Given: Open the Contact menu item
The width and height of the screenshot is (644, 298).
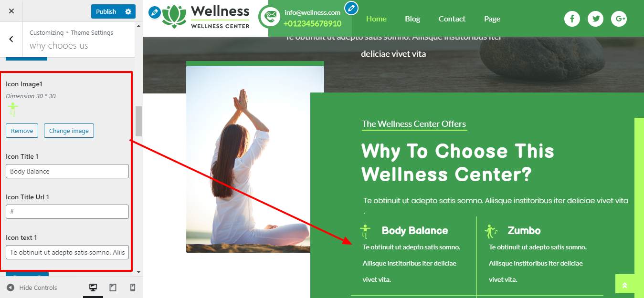Looking at the screenshot, I should coord(452,19).
